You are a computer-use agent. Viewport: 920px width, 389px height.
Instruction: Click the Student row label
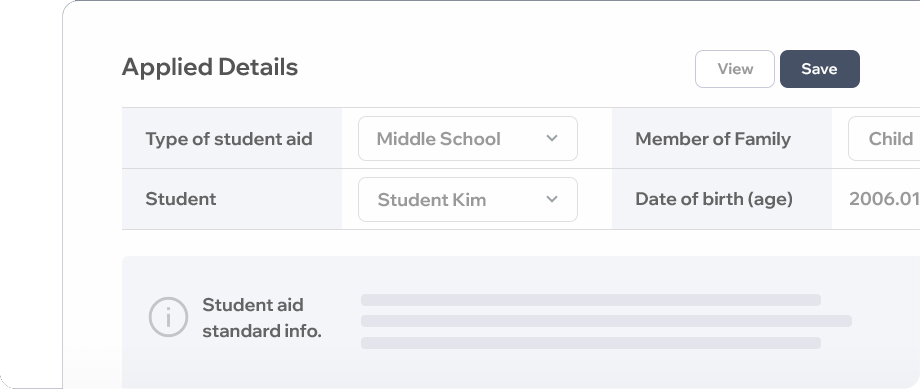(x=181, y=199)
